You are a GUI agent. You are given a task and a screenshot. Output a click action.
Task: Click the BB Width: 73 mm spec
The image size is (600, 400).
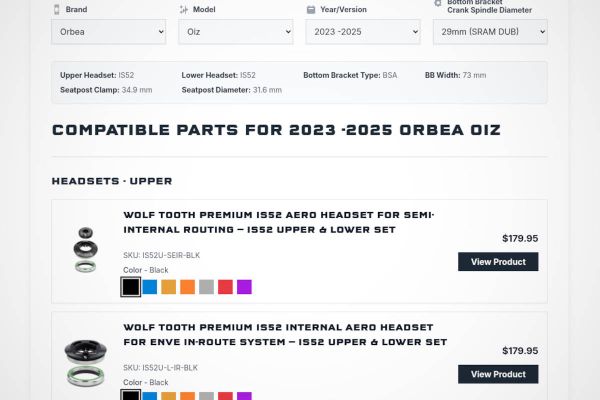pos(455,75)
